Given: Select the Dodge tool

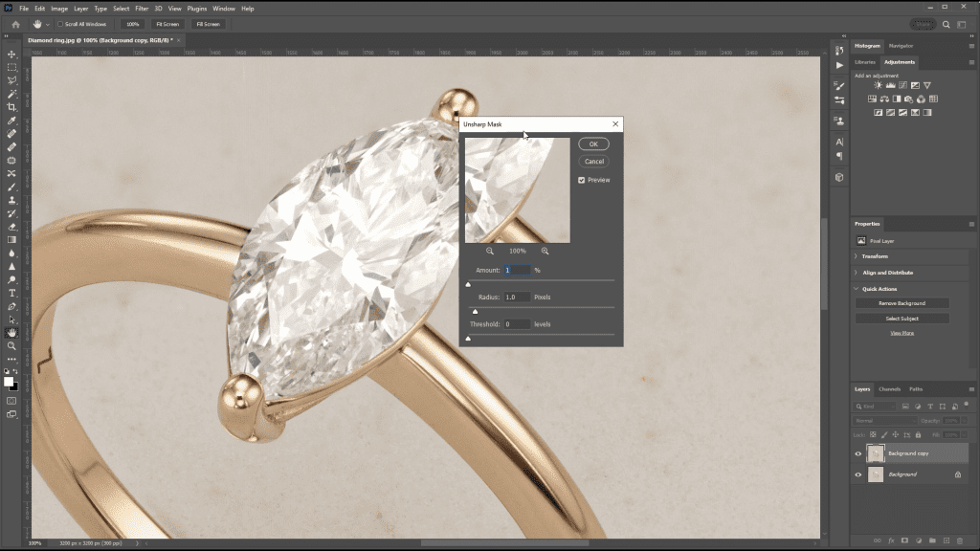Looking at the screenshot, I should pyautogui.click(x=11, y=280).
